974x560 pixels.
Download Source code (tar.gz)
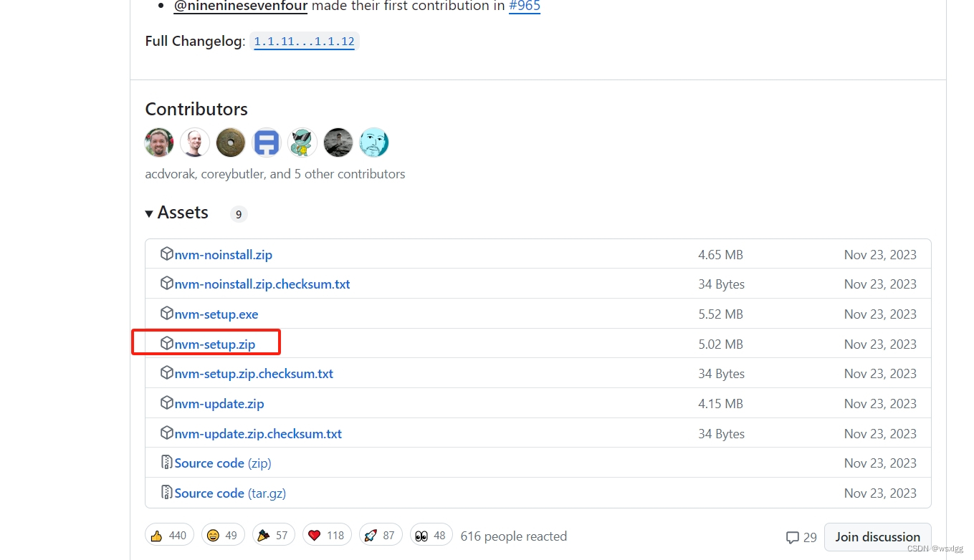pyautogui.click(x=231, y=493)
